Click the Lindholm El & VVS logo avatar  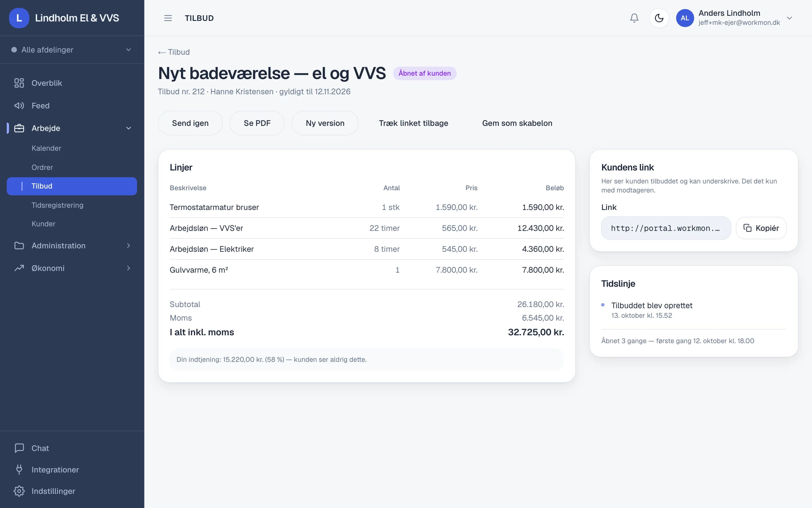click(19, 18)
